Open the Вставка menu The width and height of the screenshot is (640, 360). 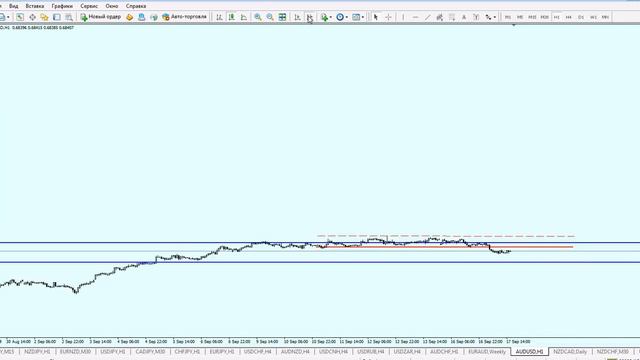click(35, 6)
